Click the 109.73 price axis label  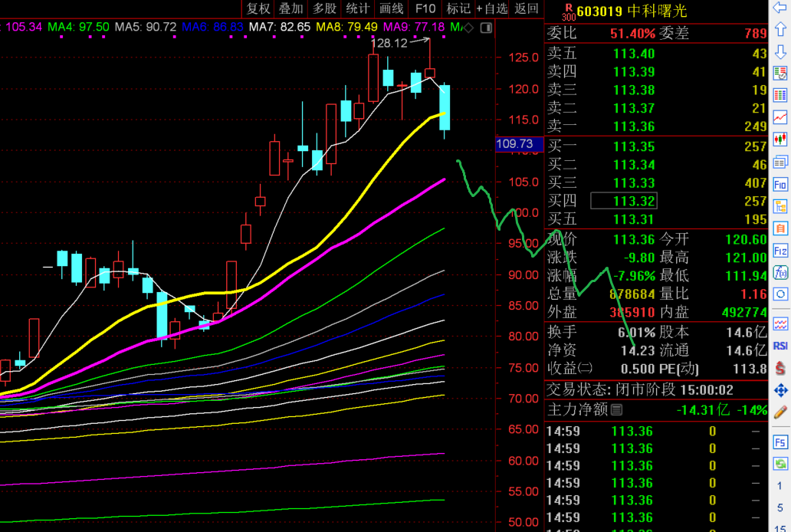(519, 144)
